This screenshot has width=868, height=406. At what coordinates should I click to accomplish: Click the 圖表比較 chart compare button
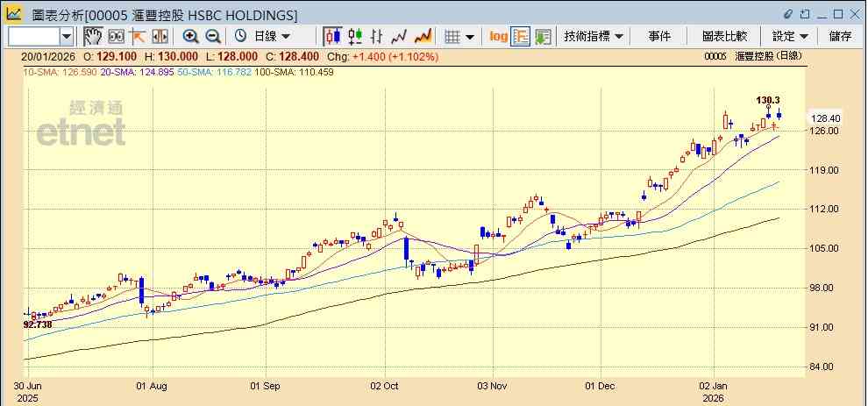[724, 37]
